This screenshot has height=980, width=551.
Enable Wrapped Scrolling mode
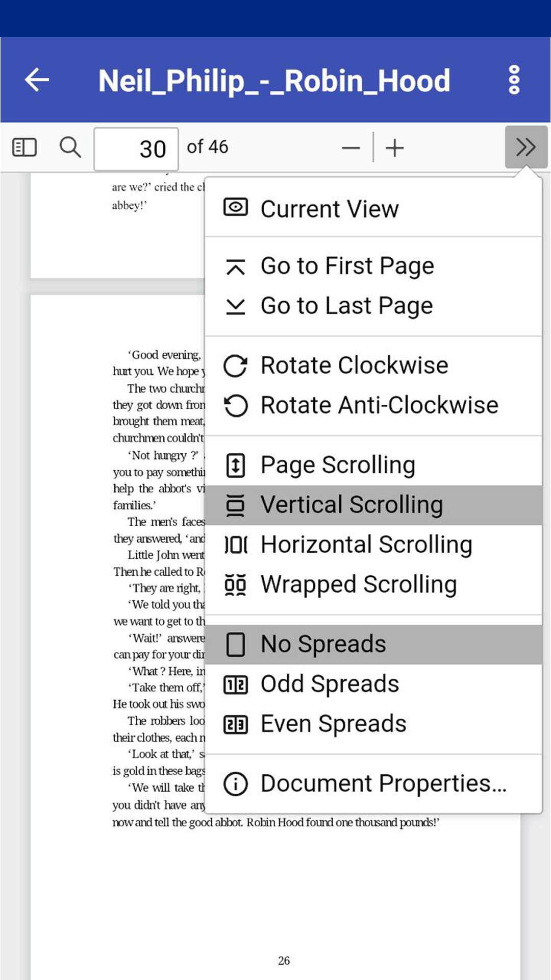tap(373, 584)
